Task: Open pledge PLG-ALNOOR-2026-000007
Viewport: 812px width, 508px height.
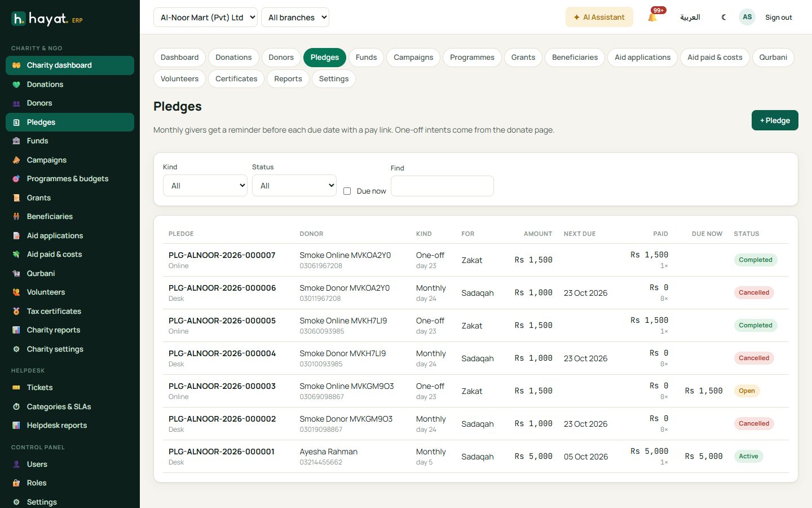Action: click(222, 255)
